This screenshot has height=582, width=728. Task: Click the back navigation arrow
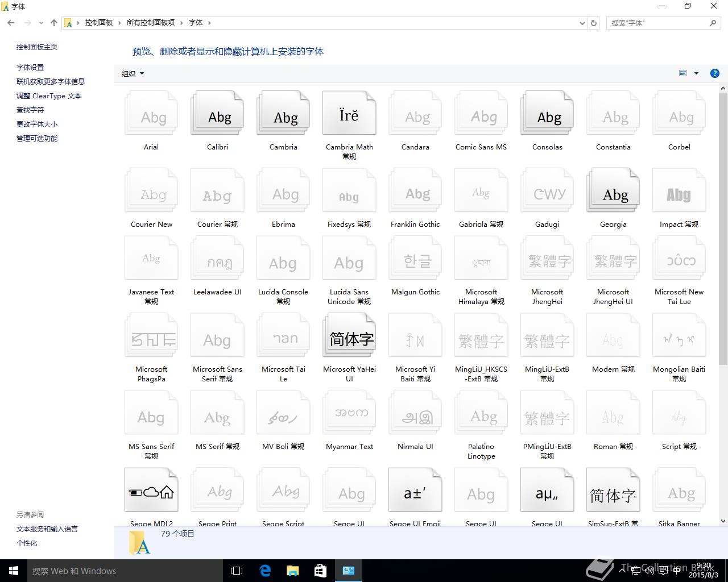pyautogui.click(x=11, y=23)
